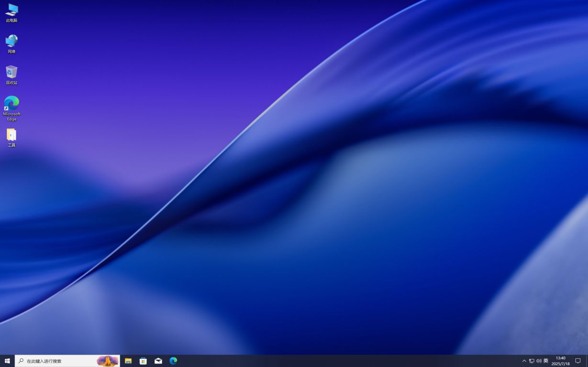The width and height of the screenshot is (588, 367).
Task: Click the network icon in the system tray
Action: [x=531, y=361]
